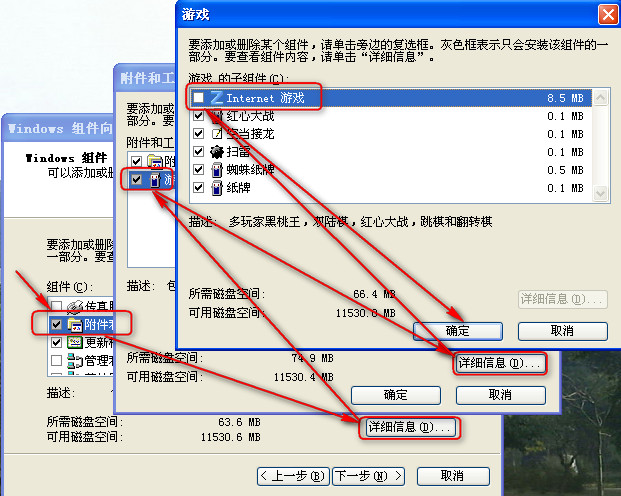The image size is (621, 496).
Task: Toggle the 更新 component checkbox
Action: click(x=56, y=342)
